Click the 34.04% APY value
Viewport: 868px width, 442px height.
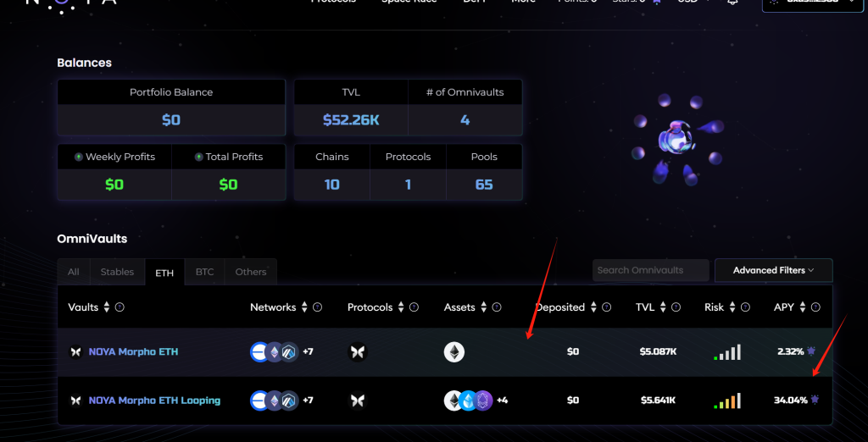click(x=791, y=400)
